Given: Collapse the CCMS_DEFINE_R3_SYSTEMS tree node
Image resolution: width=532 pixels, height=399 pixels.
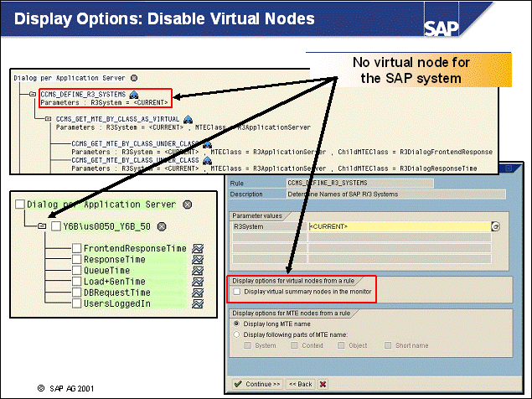Looking at the screenshot, I should point(32,94).
